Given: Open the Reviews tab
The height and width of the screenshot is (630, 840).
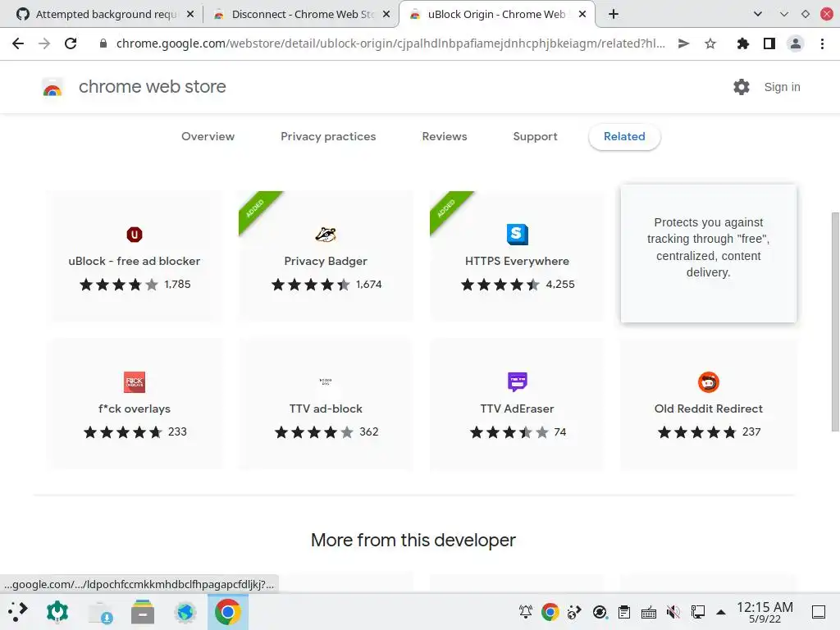Looking at the screenshot, I should (x=445, y=137).
